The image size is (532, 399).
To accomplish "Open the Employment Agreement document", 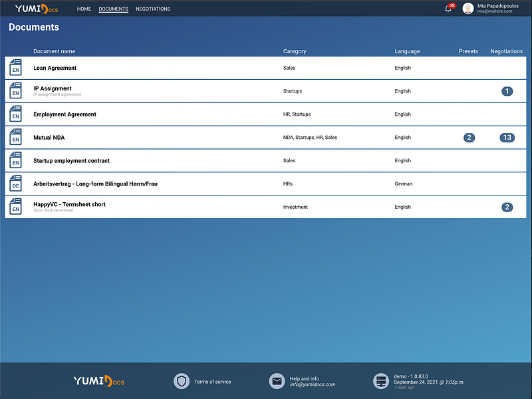I will 65,114.
